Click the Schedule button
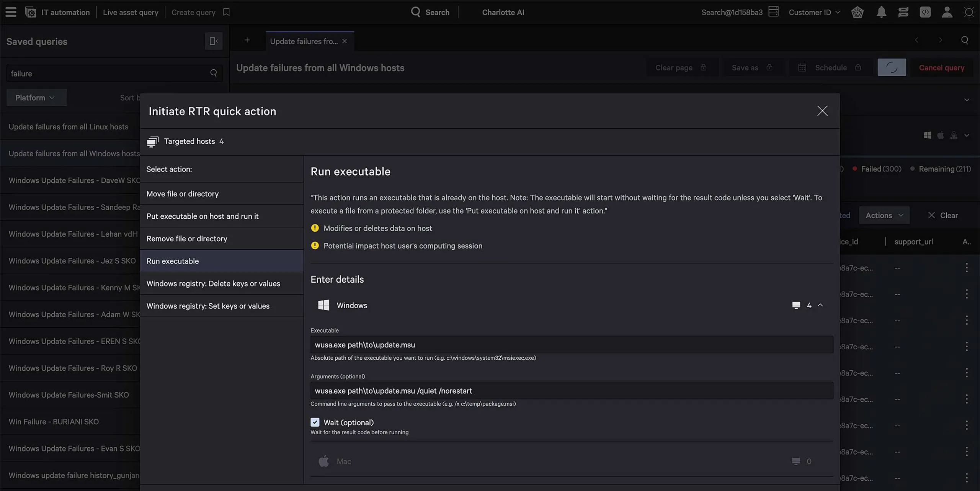 (x=830, y=67)
